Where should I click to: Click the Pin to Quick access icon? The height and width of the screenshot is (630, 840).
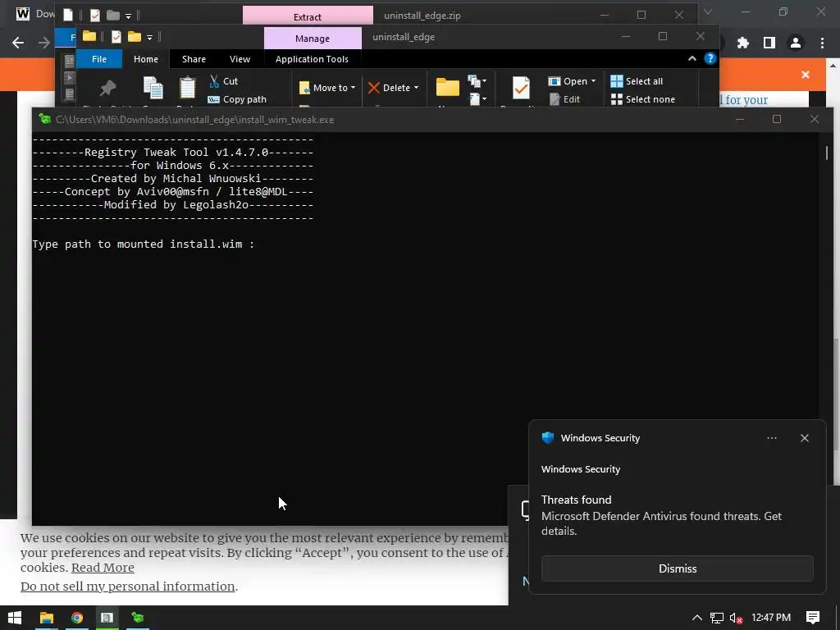point(107,88)
